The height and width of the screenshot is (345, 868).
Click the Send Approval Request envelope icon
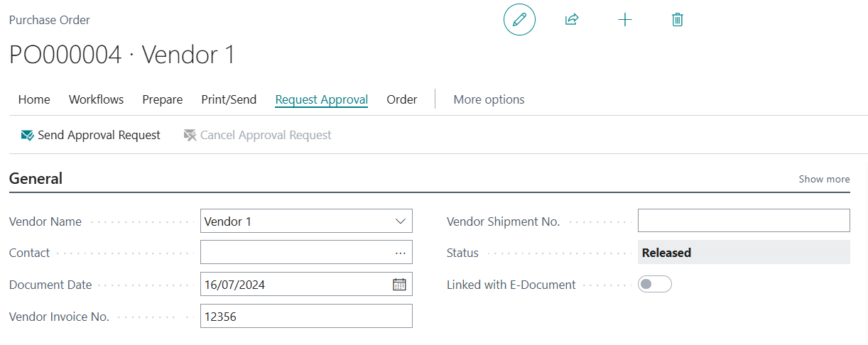[28, 135]
